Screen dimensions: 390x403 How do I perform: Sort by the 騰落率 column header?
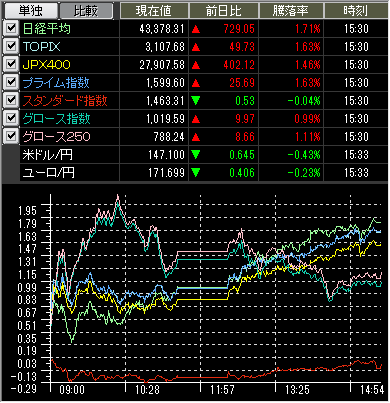[291, 11]
